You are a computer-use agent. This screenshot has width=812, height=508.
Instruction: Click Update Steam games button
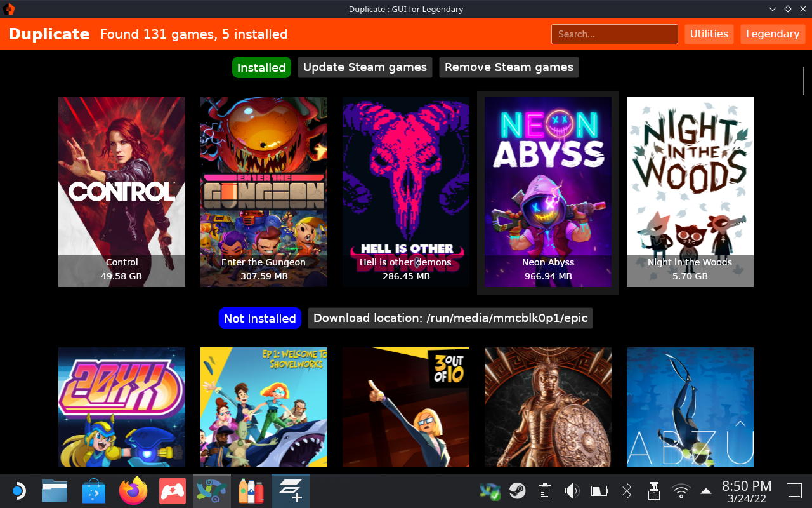pos(365,67)
